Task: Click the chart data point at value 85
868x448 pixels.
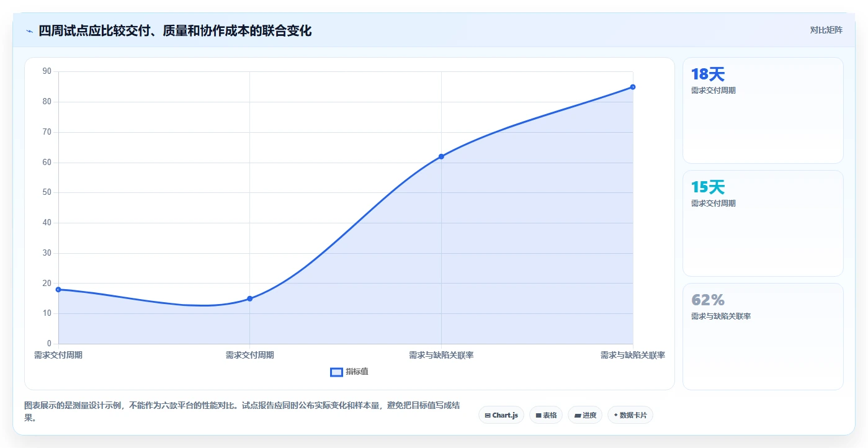Action: (x=633, y=87)
